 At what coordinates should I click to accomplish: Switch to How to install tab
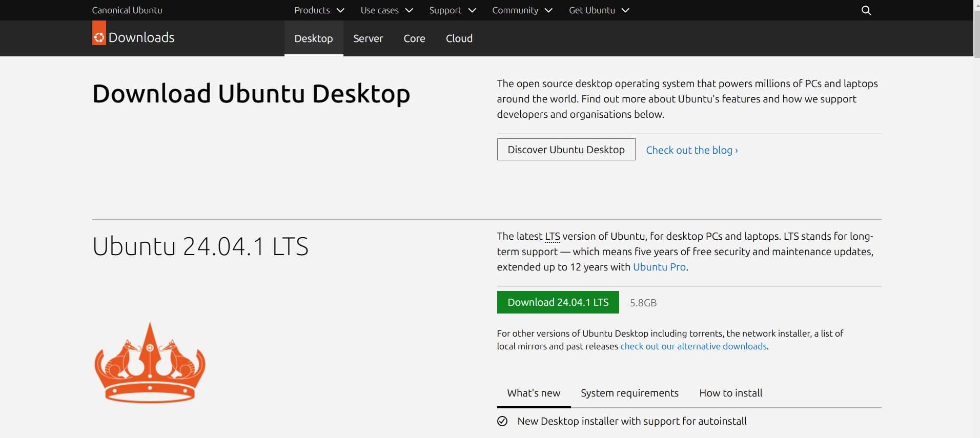731,393
